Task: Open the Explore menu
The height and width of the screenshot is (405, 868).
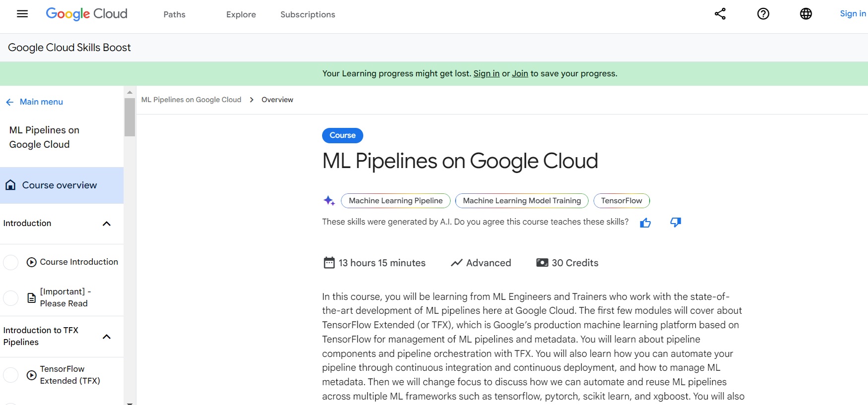Action: (x=241, y=14)
